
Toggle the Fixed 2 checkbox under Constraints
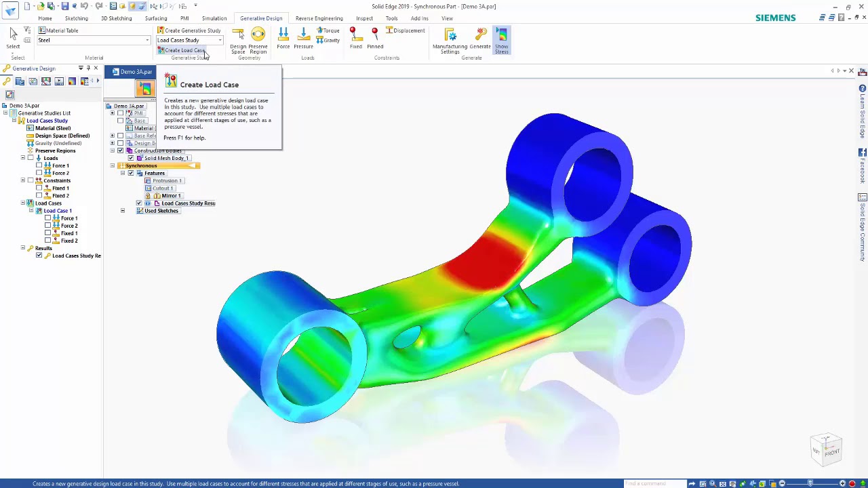point(39,195)
